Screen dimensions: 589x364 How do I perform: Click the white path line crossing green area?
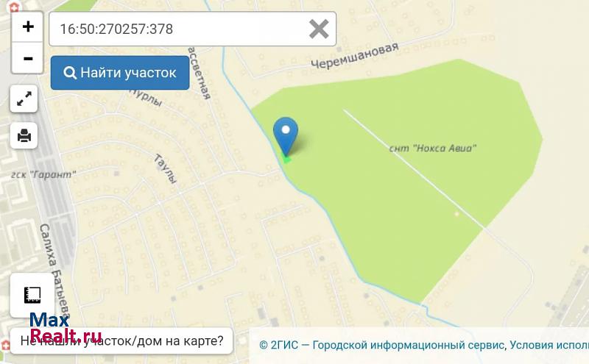click(x=413, y=169)
